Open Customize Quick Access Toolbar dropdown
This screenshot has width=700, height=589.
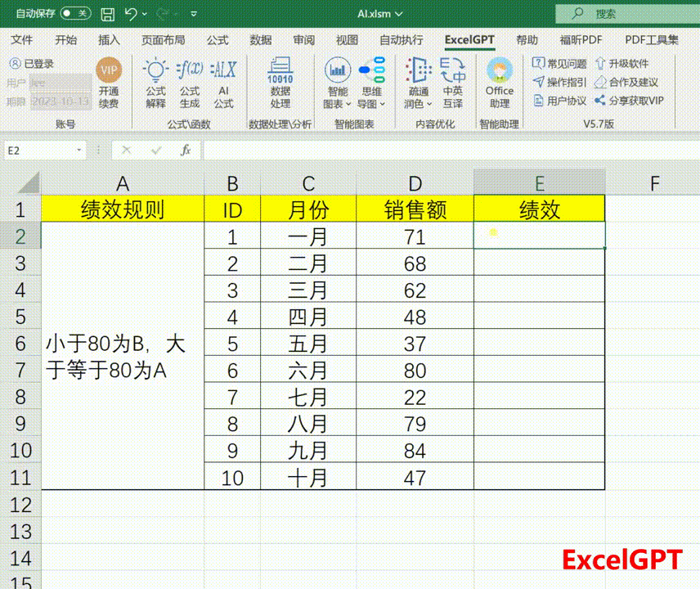[x=194, y=14]
